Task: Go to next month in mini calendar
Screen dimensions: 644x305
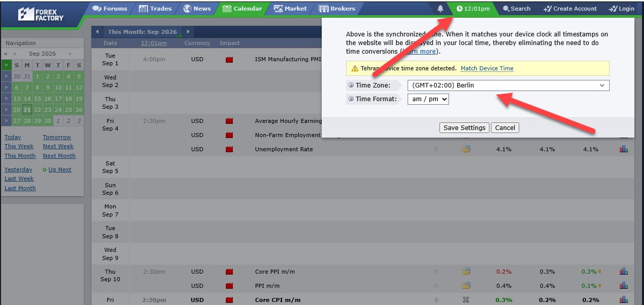Action: (70, 54)
